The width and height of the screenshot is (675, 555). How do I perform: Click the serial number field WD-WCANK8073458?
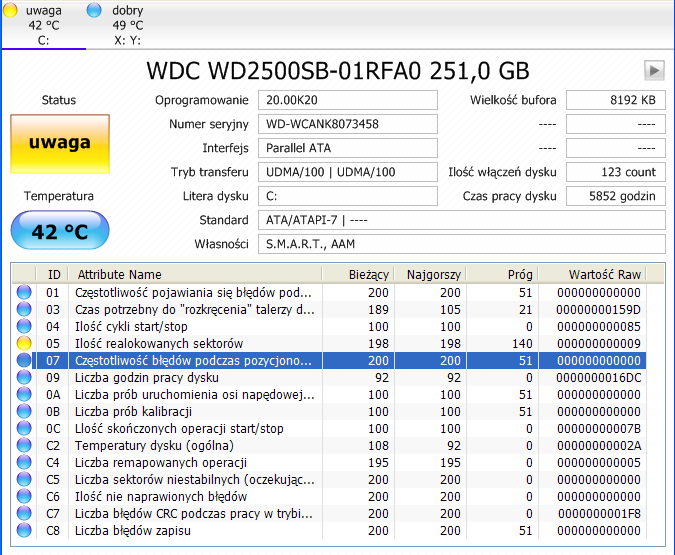tap(348, 124)
